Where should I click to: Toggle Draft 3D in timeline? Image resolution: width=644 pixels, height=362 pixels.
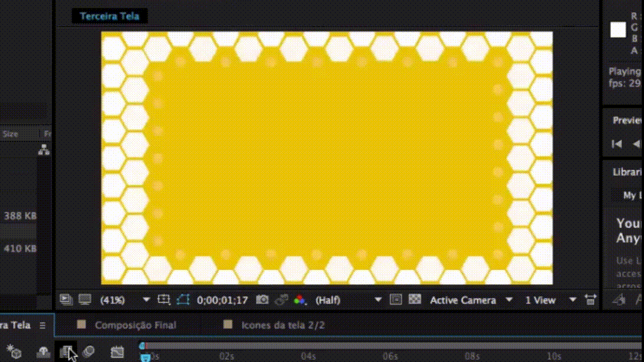(x=14, y=352)
